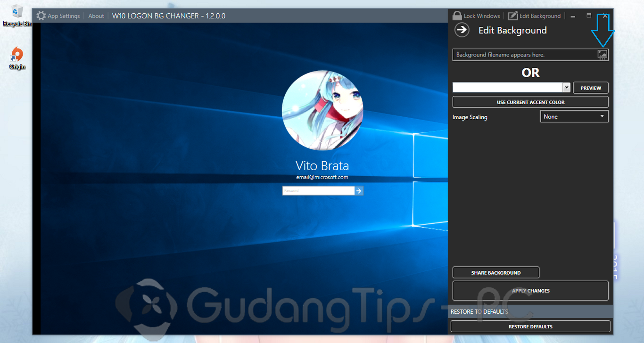Screen dimensions: 644x343
Task: Click the Vito Brata username text
Action: click(x=322, y=166)
